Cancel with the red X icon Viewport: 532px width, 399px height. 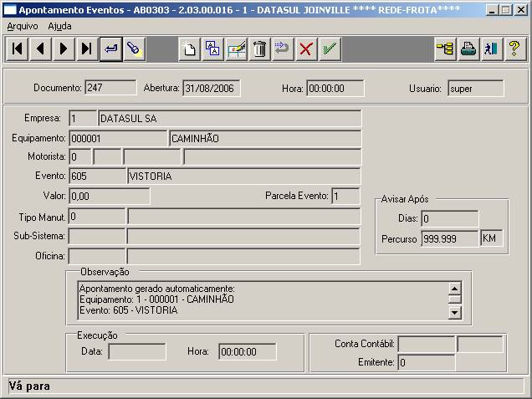[306, 49]
